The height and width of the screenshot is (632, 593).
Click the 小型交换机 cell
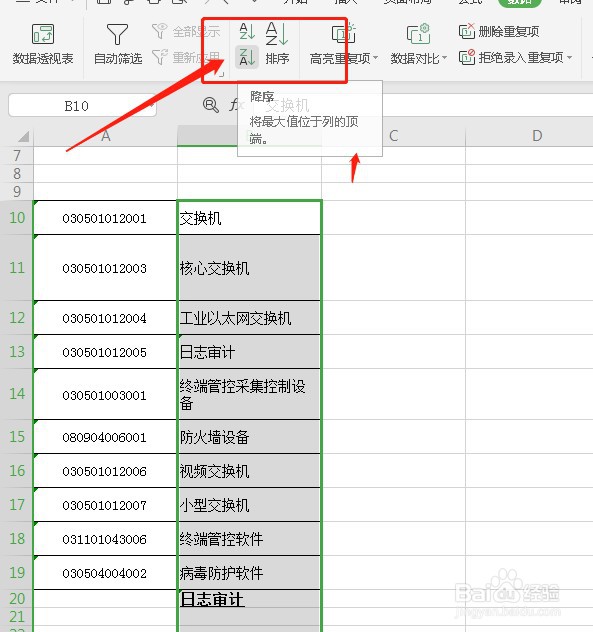pyautogui.click(x=249, y=505)
